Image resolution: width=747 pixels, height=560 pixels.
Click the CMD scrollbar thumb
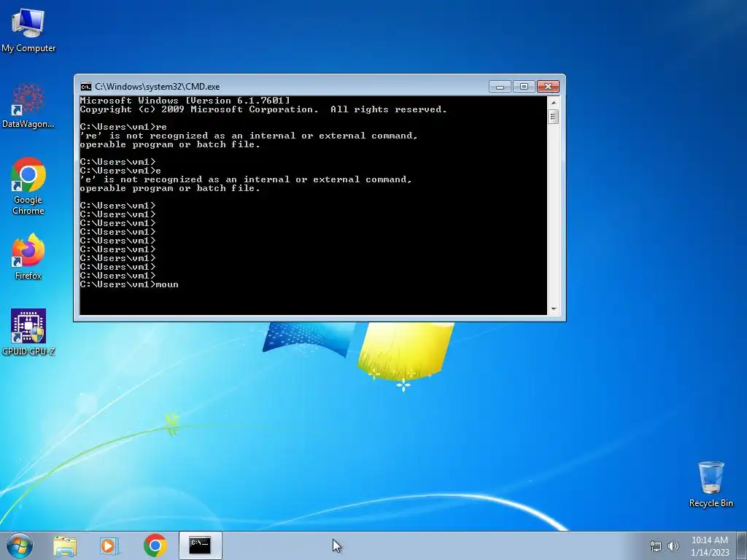pyautogui.click(x=553, y=117)
